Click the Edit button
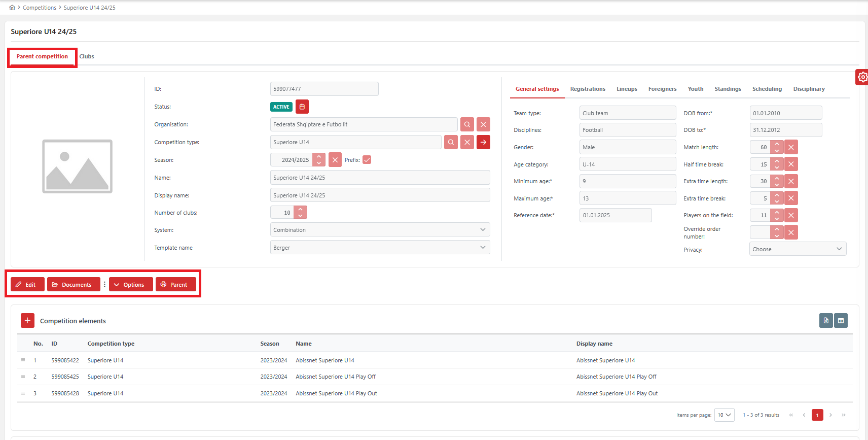This screenshot has height=440, width=868. coord(27,285)
